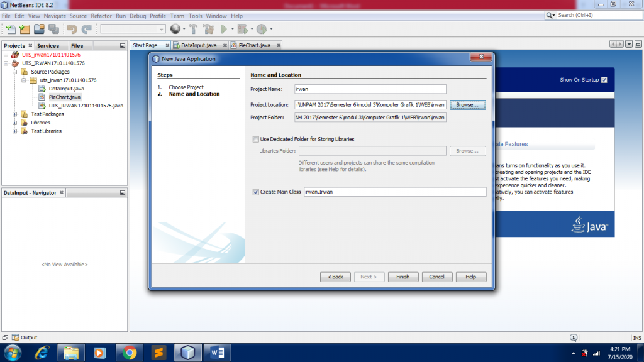The width and height of the screenshot is (644, 362).
Task: Click the New File toolbar icon
Action: (x=10, y=29)
